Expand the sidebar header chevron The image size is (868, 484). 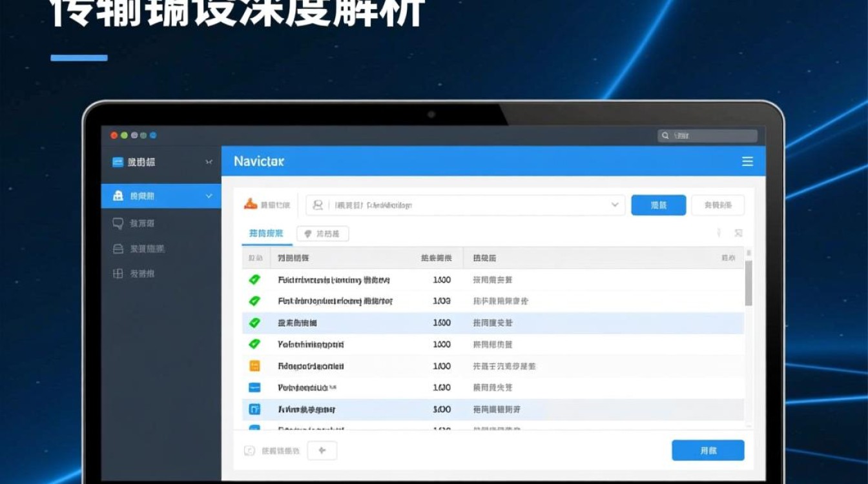click(209, 162)
